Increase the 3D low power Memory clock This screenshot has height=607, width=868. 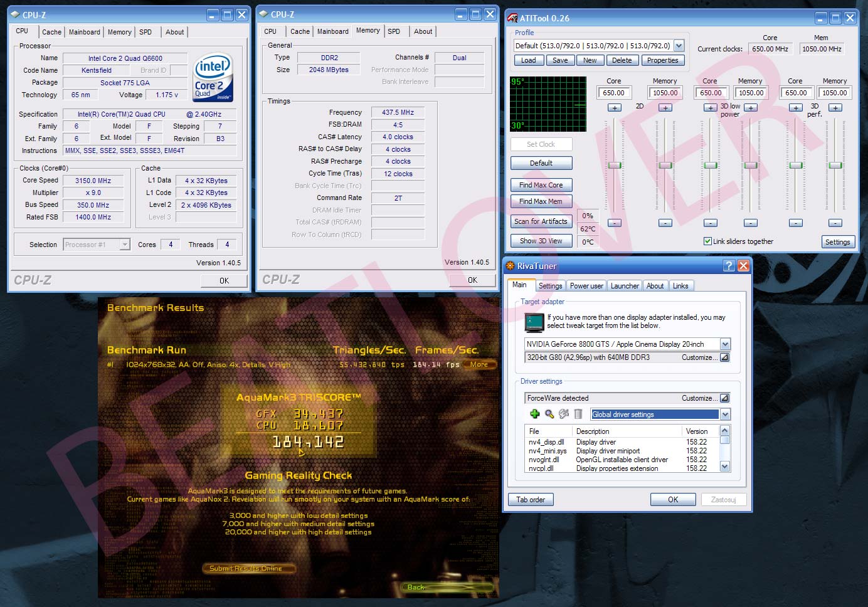(x=751, y=108)
